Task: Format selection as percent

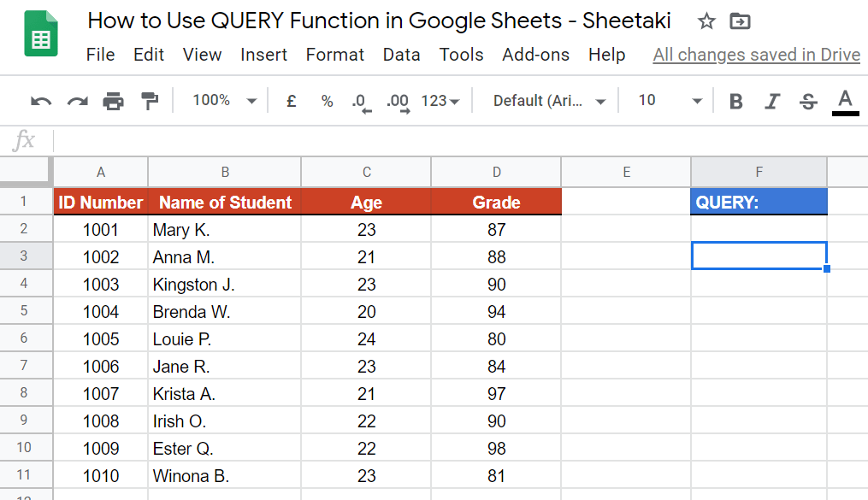Action: (326, 100)
